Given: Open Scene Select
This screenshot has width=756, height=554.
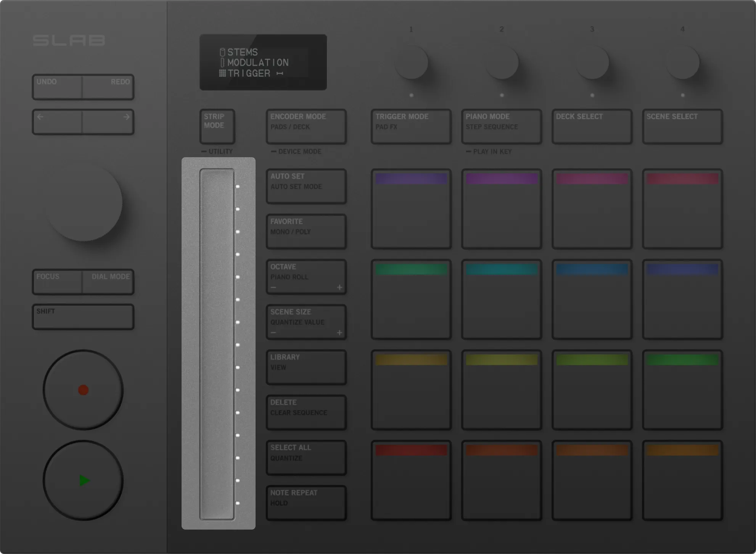Looking at the screenshot, I should pos(682,126).
